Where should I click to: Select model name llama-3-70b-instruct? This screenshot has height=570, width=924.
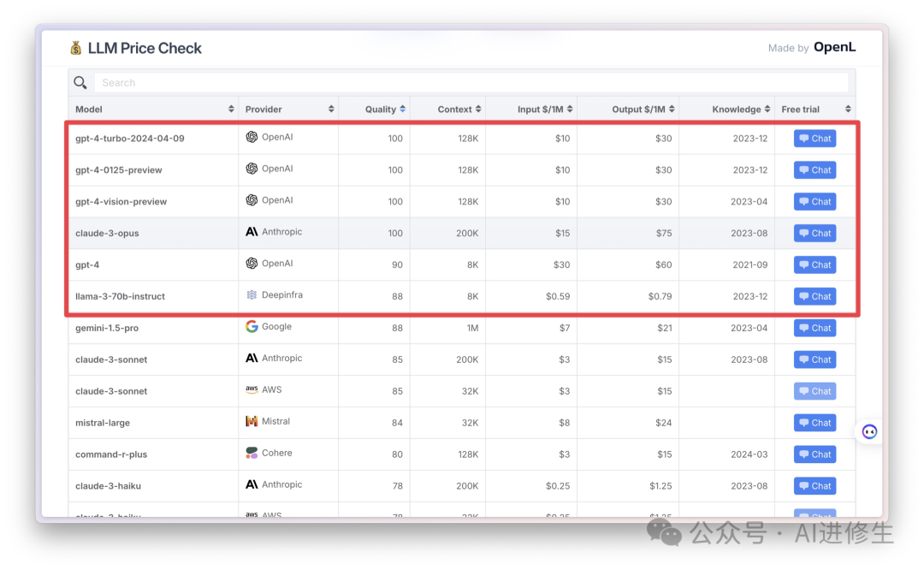(x=121, y=296)
